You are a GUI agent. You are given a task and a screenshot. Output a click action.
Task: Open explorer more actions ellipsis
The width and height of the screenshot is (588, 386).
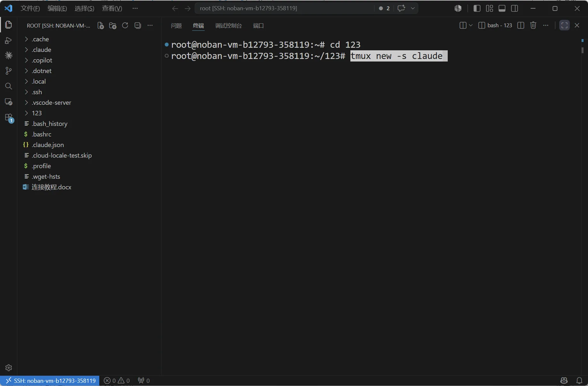click(150, 25)
